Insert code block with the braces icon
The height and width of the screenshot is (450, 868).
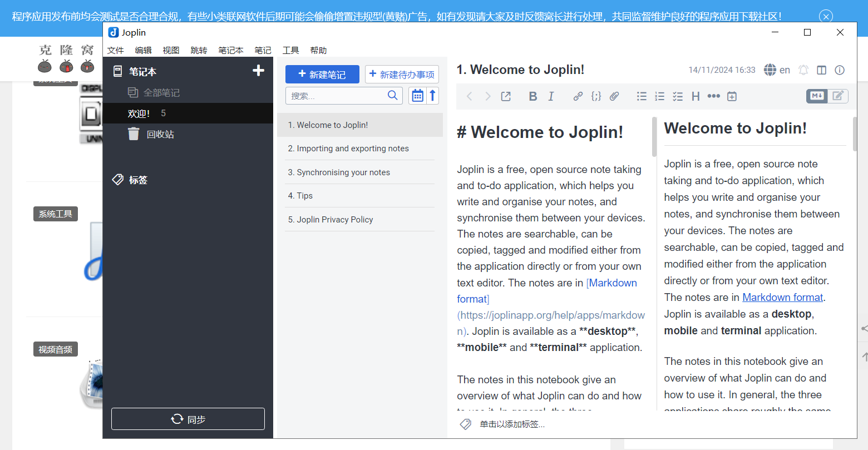click(x=596, y=96)
